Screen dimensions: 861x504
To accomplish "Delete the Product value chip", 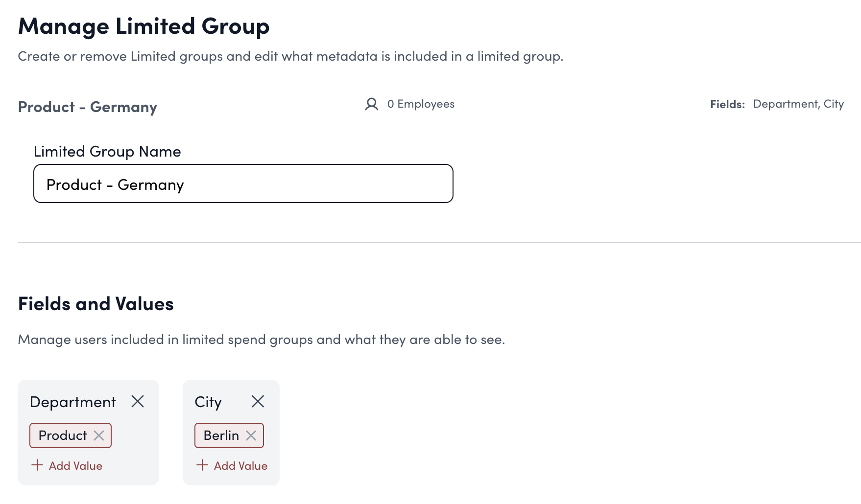I will pyautogui.click(x=99, y=435).
